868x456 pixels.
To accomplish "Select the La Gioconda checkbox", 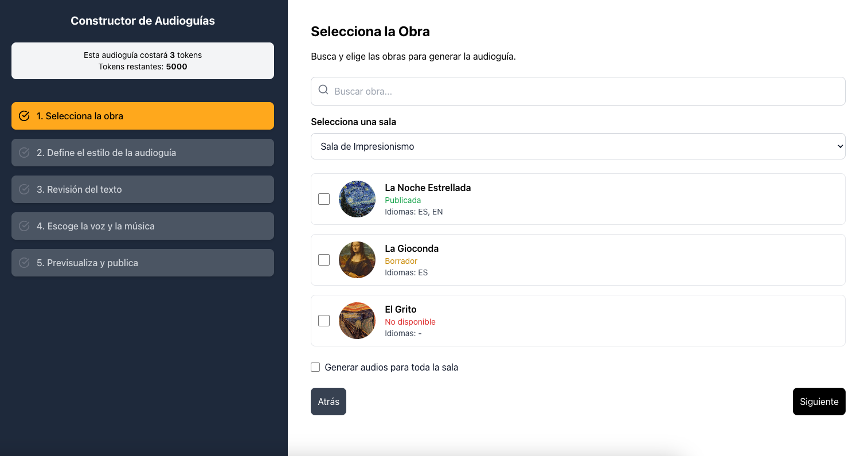I will [x=324, y=260].
